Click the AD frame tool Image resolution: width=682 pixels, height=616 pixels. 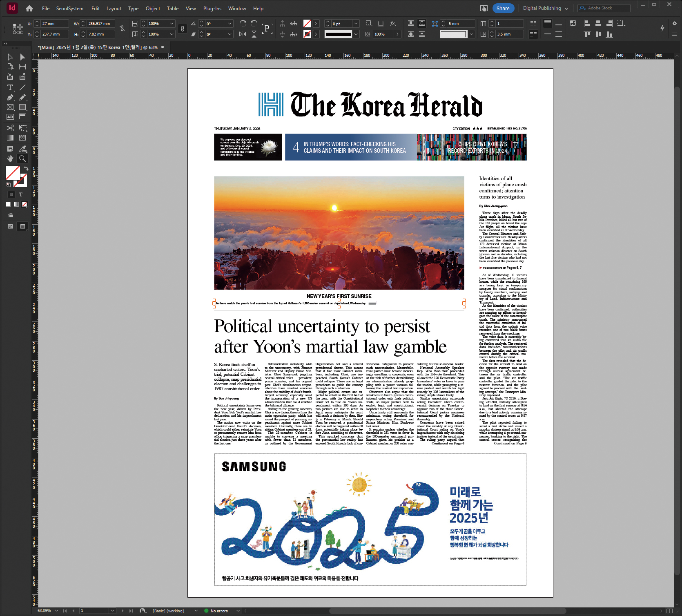[10, 117]
